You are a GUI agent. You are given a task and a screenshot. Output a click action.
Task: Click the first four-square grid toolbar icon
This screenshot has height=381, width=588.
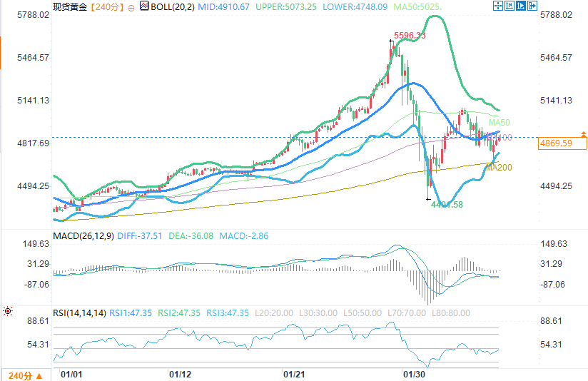(x=497, y=6)
